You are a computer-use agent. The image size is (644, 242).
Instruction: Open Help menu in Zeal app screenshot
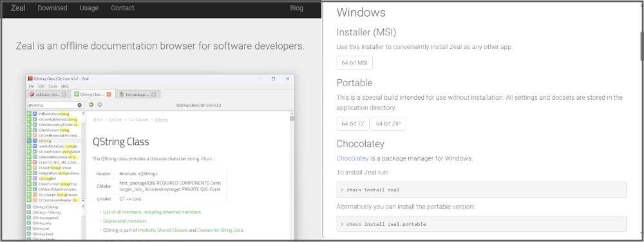[x=65, y=86]
